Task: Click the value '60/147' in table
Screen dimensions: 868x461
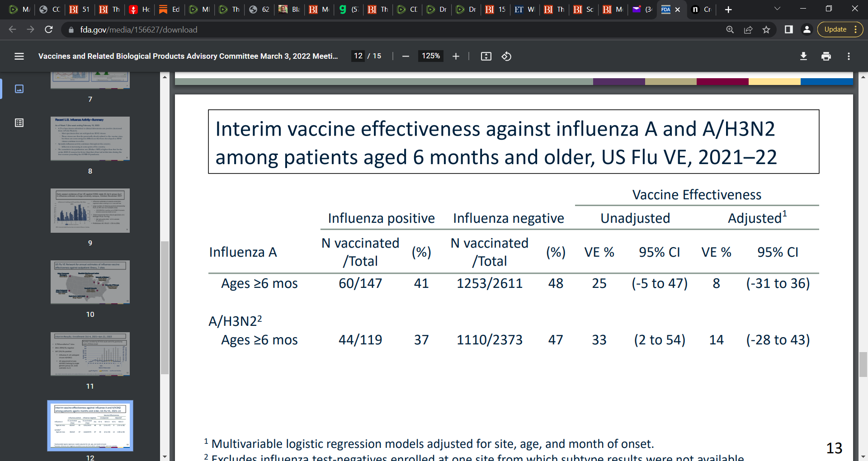Action: (x=360, y=283)
